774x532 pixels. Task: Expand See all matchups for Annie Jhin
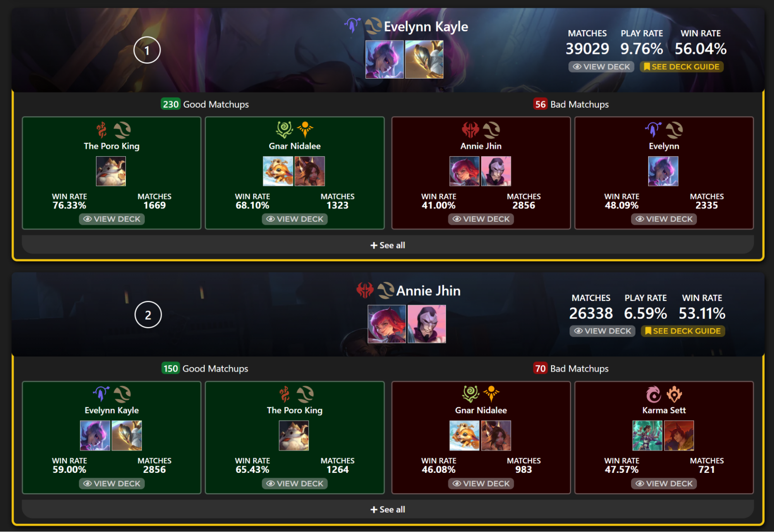coord(388,510)
